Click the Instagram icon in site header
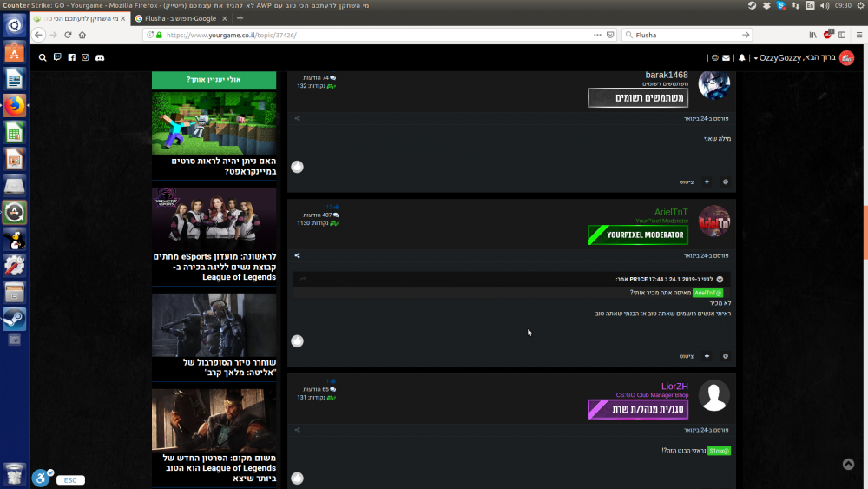 (85, 57)
